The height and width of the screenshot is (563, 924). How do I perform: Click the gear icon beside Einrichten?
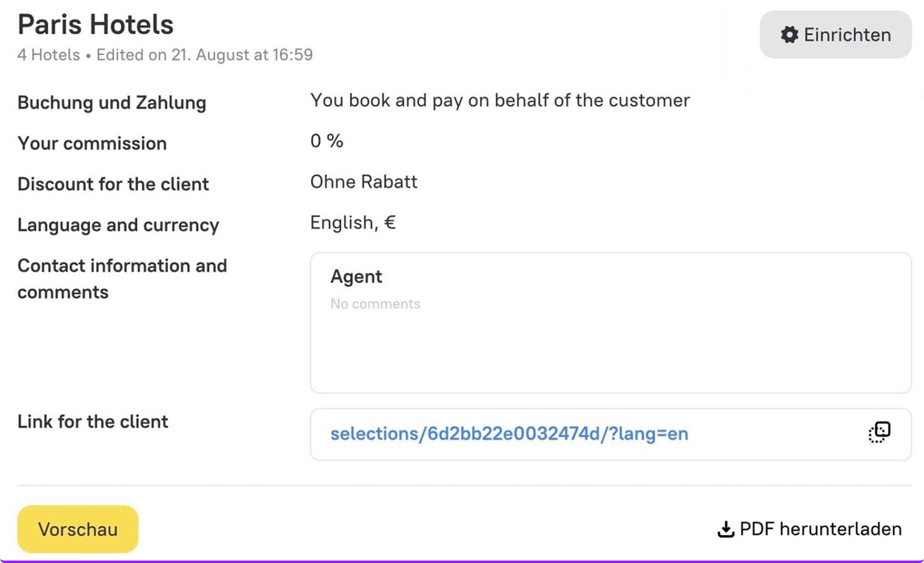(x=789, y=35)
